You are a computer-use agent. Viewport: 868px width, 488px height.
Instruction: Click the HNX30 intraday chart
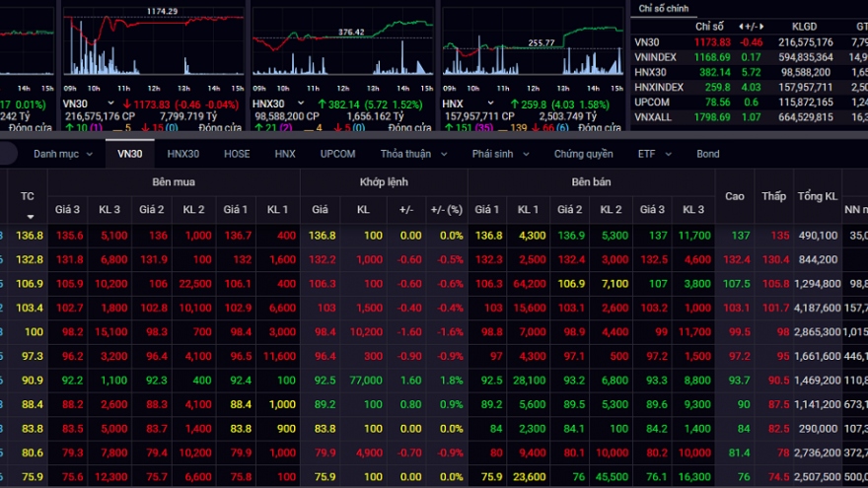[x=342, y=44]
